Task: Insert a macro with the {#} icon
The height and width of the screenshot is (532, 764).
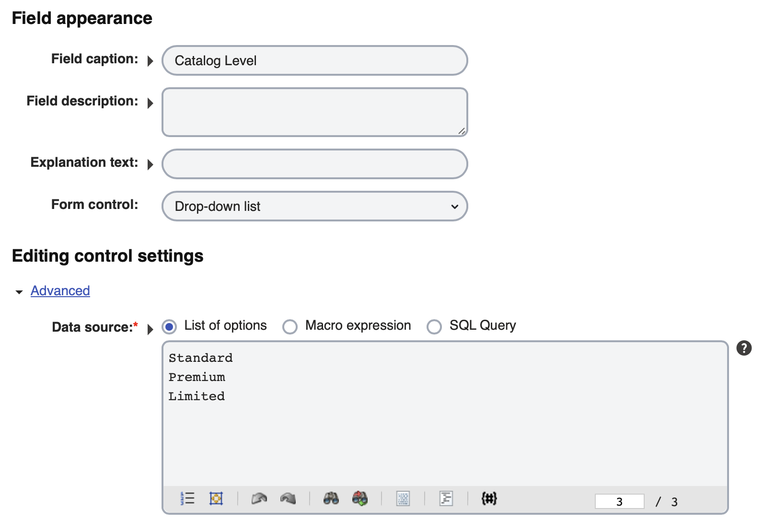Action: pos(489,498)
